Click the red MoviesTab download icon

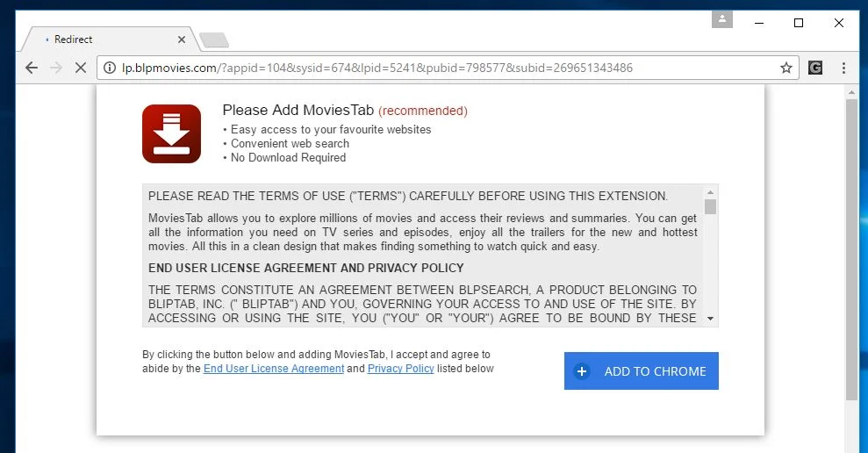[172, 133]
